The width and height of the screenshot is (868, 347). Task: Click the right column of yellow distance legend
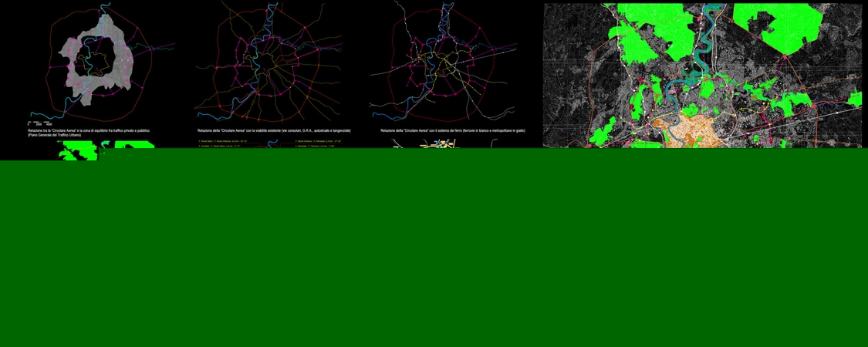318,143
